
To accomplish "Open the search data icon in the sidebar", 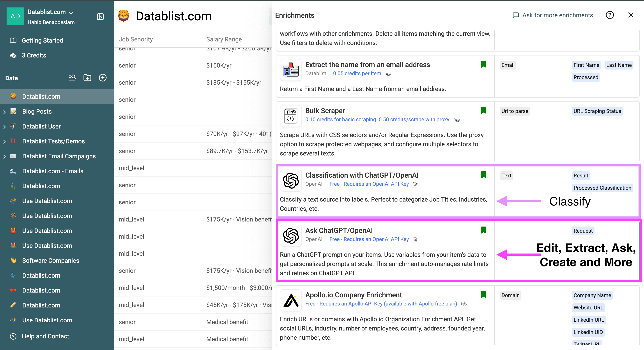I will pyautogui.click(x=72, y=78).
